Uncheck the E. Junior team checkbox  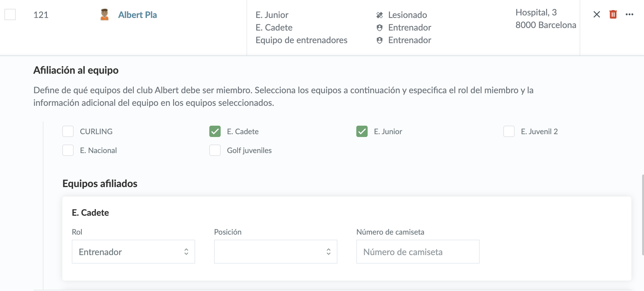pos(362,131)
